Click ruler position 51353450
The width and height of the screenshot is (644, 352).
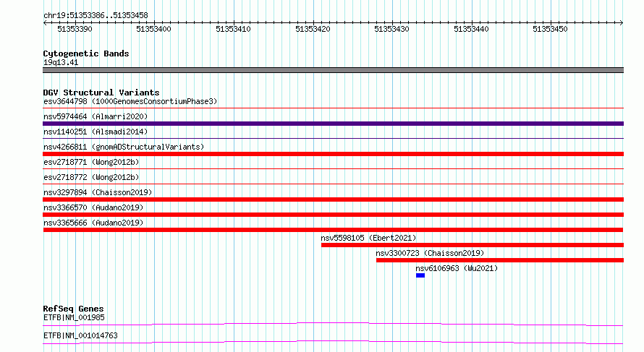pyautogui.click(x=551, y=29)
